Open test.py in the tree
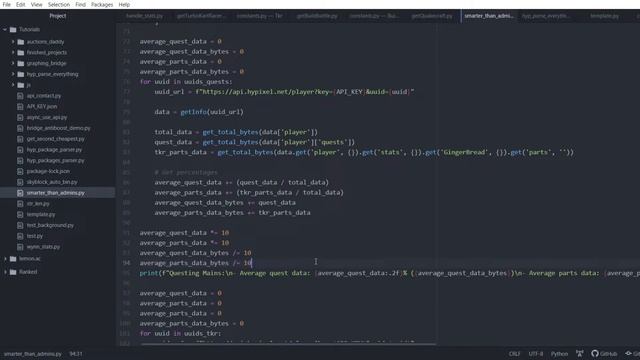This screenshot has height=360, width=640. (35, 236)
